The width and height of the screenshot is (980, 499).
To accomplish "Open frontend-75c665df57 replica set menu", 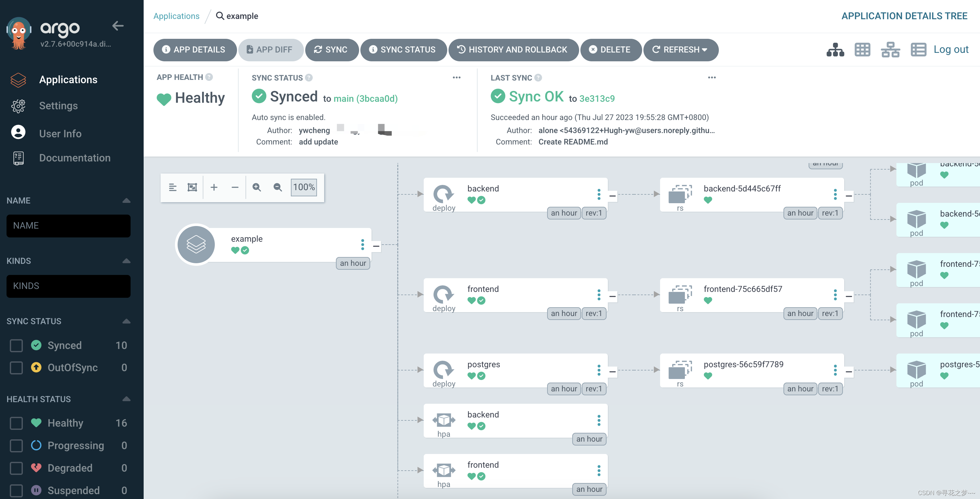I will tap(835, 295).
